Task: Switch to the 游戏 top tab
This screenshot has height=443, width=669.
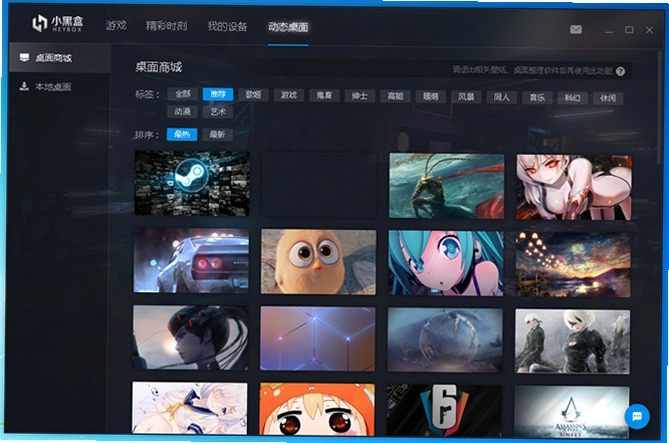Action: 116,26
